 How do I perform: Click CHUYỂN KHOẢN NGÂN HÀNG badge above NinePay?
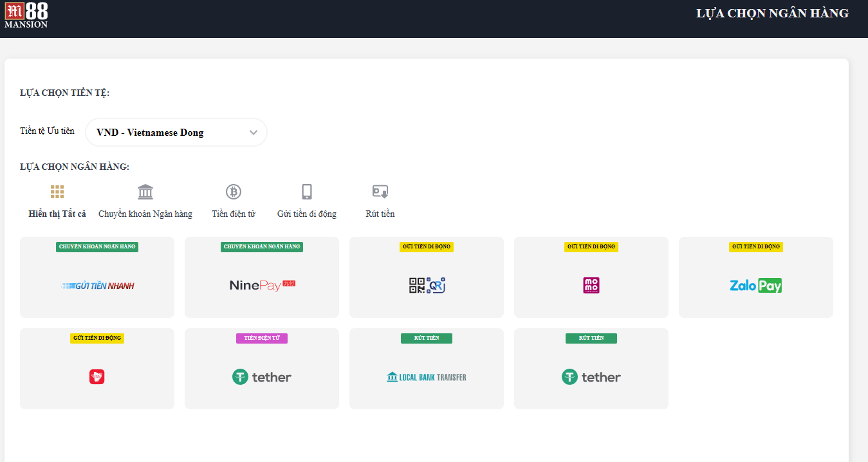pyautogui.click(x=262, y=246)
